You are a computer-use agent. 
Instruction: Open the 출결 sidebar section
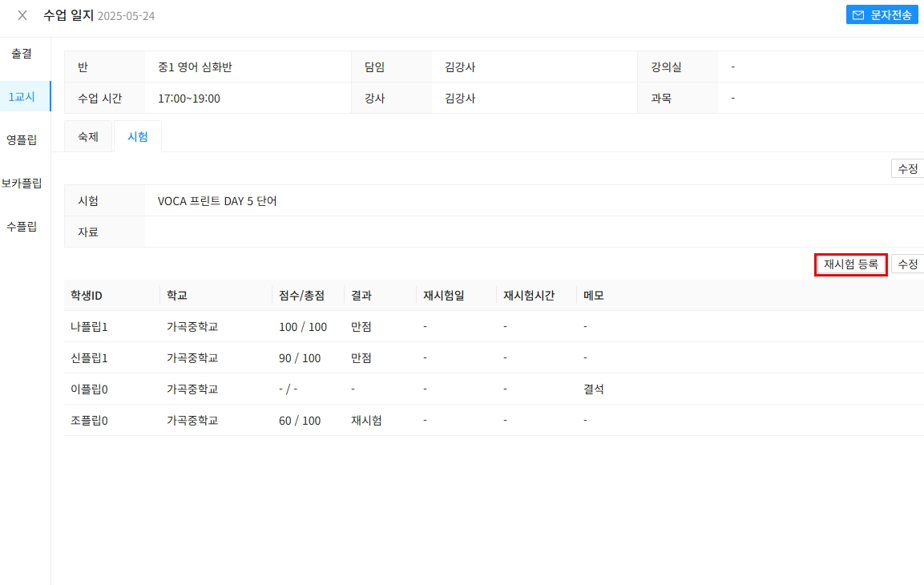click(x=22, y=54)
